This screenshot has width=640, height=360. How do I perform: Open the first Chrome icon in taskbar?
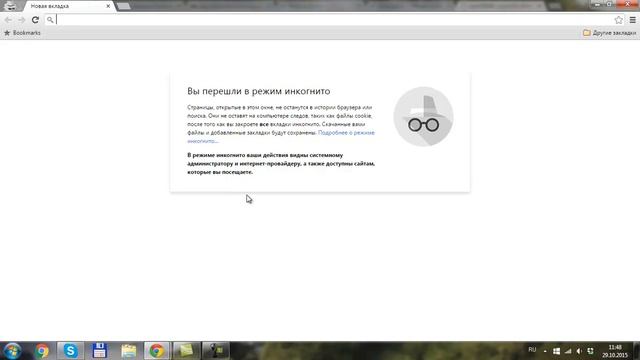click(42, 351)
